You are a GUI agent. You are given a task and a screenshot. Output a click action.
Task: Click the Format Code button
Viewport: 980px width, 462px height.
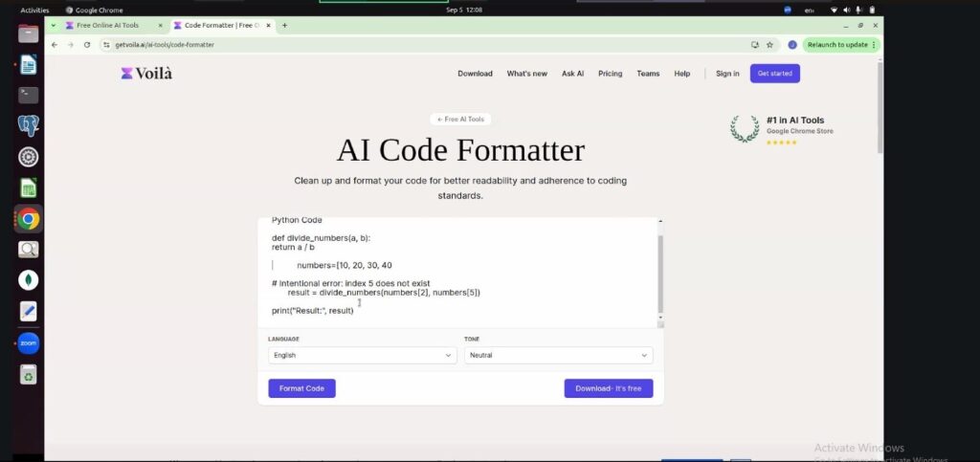pos(301,388)
